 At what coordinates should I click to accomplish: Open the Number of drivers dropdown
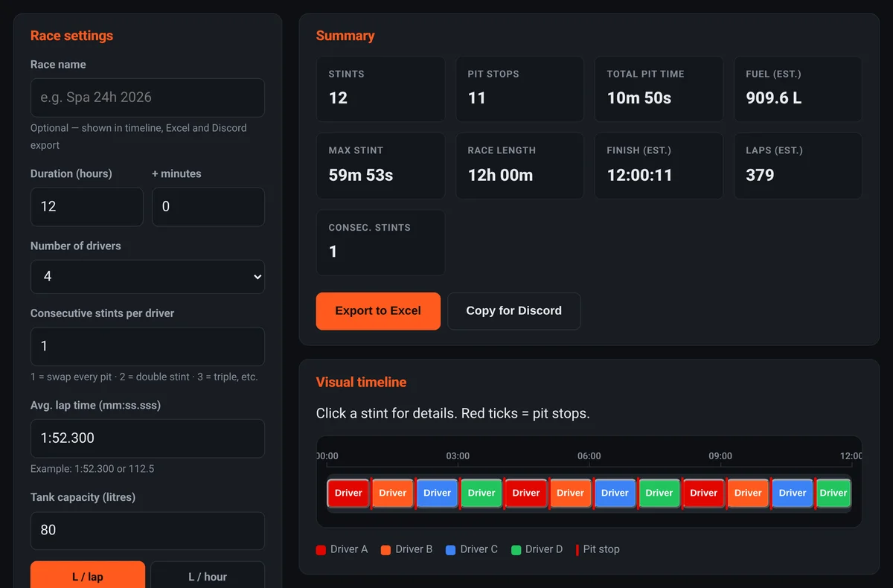(147, 277)
